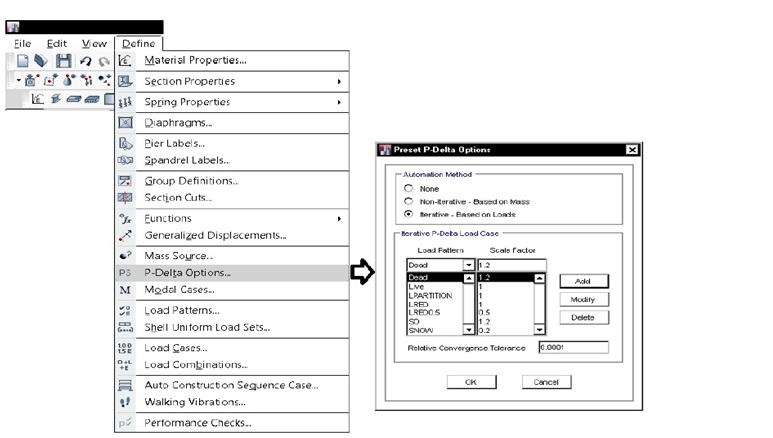
Task: Click the Section Properties menu icon
Action: click(x=125, y=81)
